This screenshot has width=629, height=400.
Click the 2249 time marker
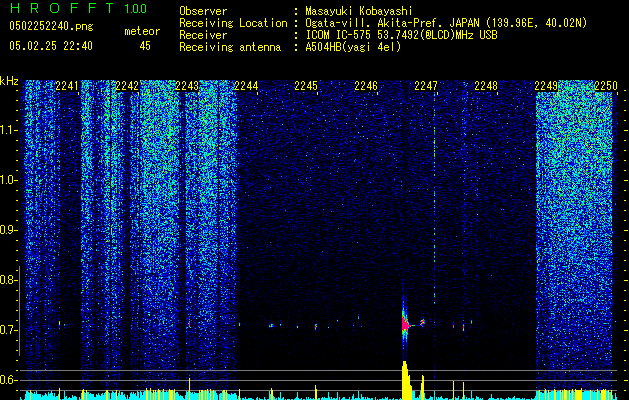click(546, 86)
